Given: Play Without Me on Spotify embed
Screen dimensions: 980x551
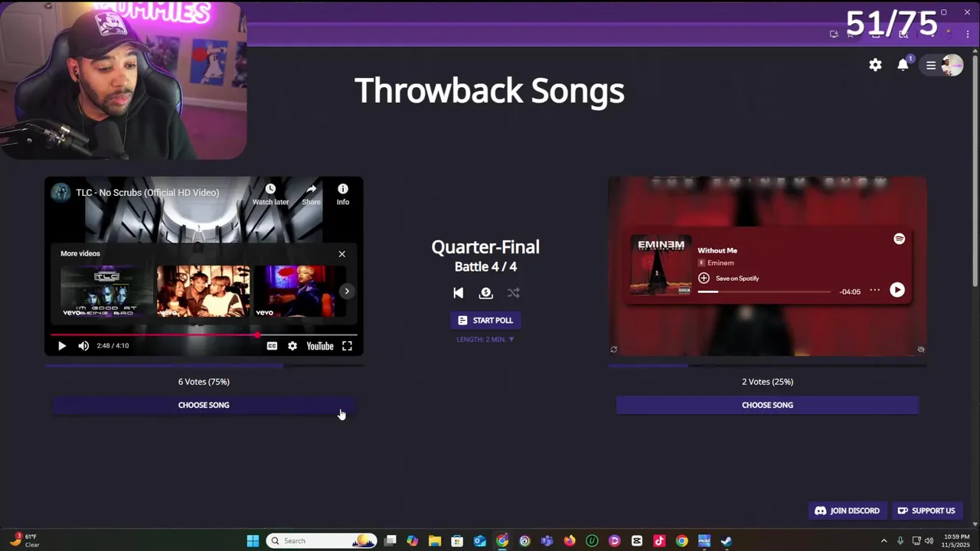Looking at the screenshot, I should click(897, 290).
